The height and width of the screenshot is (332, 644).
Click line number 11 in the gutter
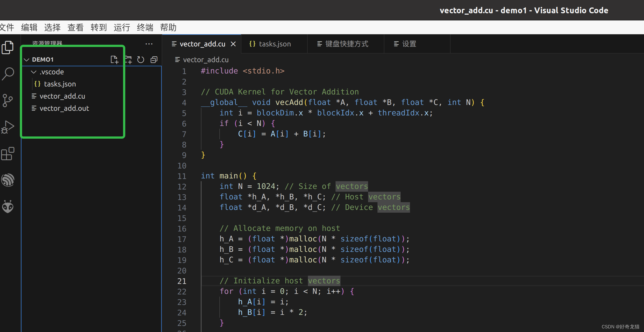pyautogui.click(x=182, y=176)
